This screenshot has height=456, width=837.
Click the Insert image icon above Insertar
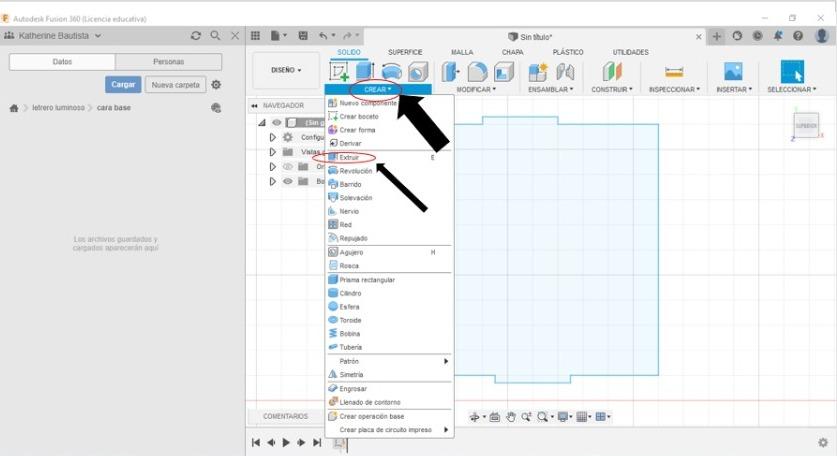733,71
